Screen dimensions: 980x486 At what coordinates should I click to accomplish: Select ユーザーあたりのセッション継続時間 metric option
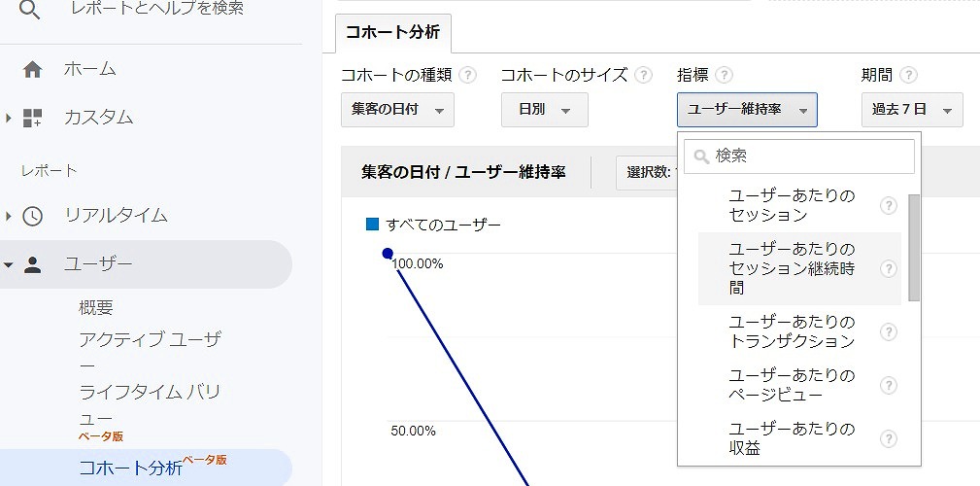791,268
